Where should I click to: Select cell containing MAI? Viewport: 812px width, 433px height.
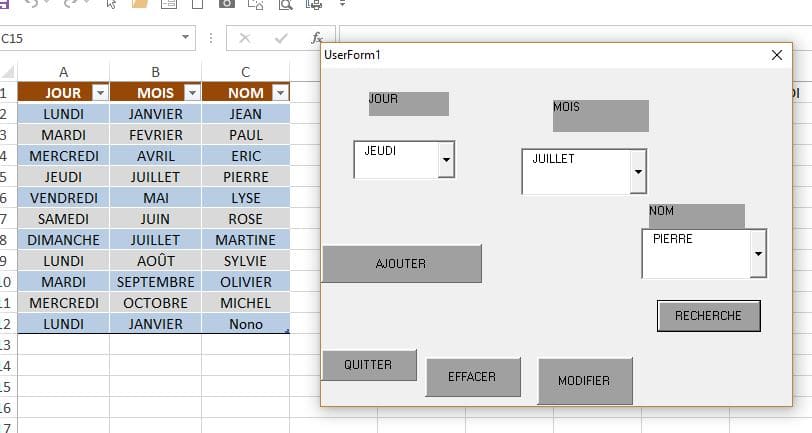(x=155, y=198)
